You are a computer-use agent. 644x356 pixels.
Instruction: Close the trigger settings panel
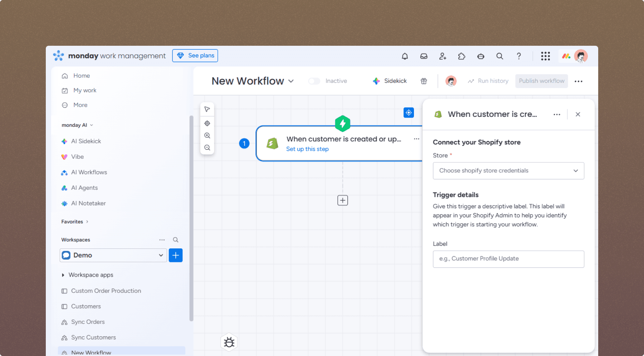[578, 114]
